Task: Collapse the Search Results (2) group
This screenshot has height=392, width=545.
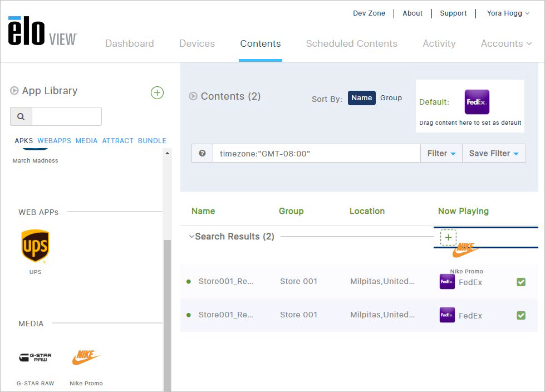Action: tap(192, 237)
